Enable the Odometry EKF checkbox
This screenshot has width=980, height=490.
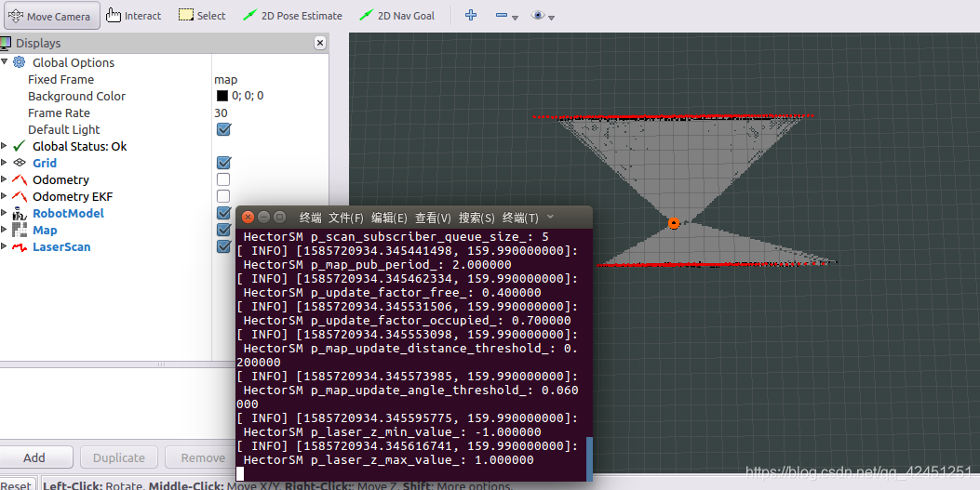tap(223, 196)
